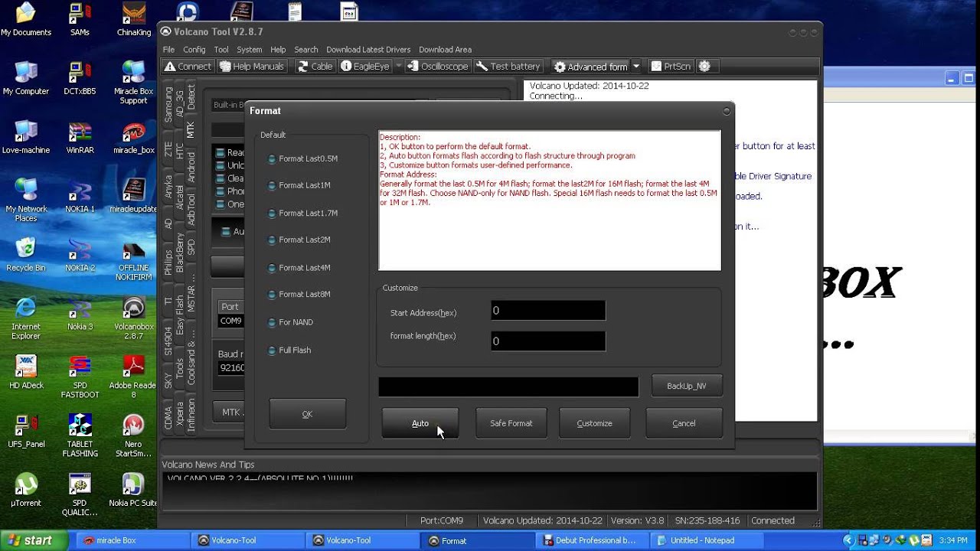The image size is (980, 551).
Task: Click the Start Address hex field
Action: point(548,310)
